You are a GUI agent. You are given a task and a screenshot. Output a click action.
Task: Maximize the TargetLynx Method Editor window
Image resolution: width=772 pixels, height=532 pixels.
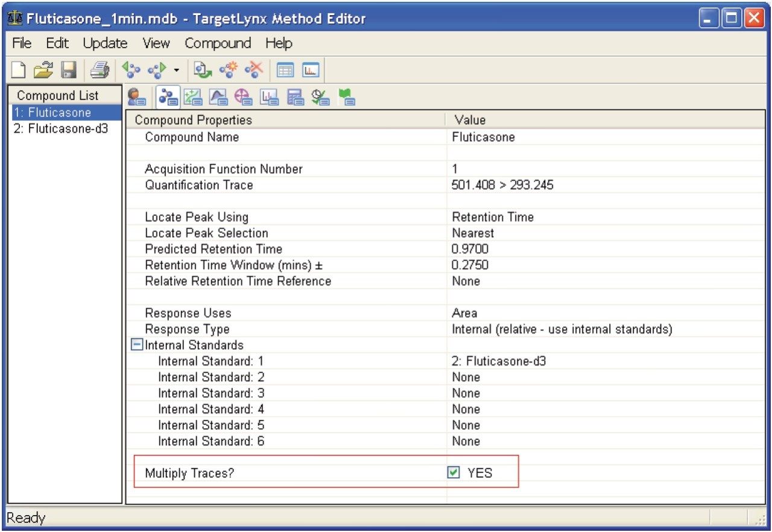733,18
